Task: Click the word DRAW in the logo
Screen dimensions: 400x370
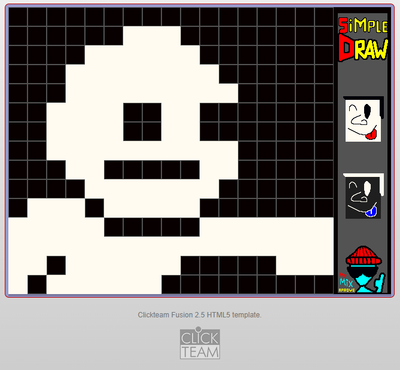Action: [x=363, y=49]
